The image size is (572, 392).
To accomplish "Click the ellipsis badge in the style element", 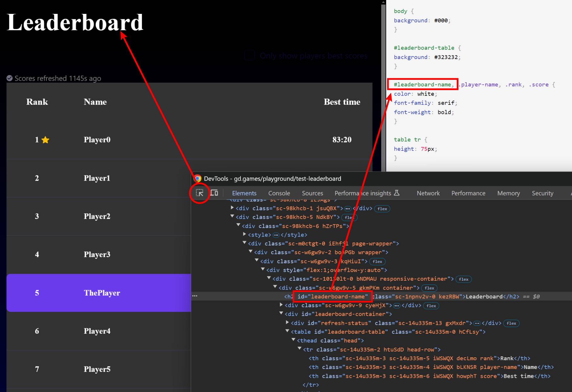I will (276, 235).
